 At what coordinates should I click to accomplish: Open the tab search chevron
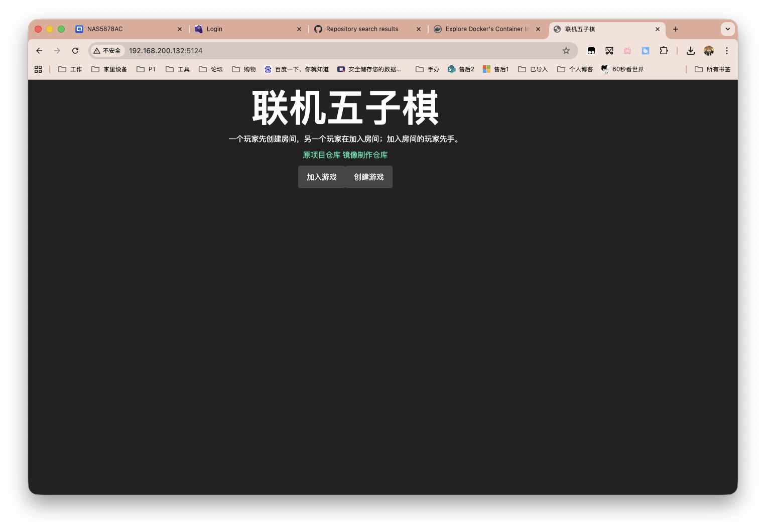pos(727,29)
